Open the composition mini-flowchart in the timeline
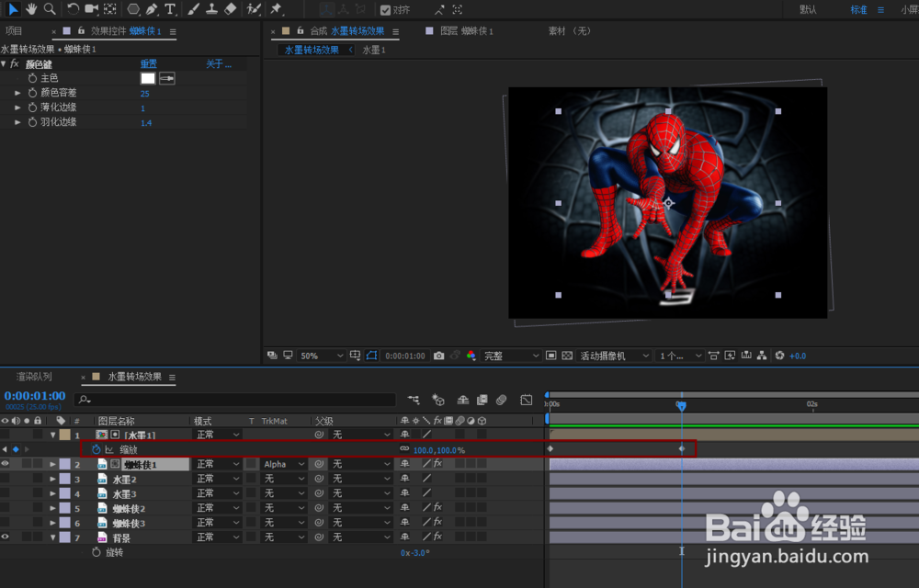This screenshot has width=919, height=588. coord(414,400)
